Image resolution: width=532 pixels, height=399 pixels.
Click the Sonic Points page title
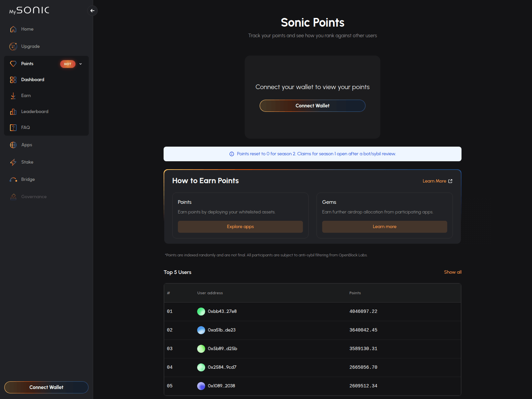[313, 23]
